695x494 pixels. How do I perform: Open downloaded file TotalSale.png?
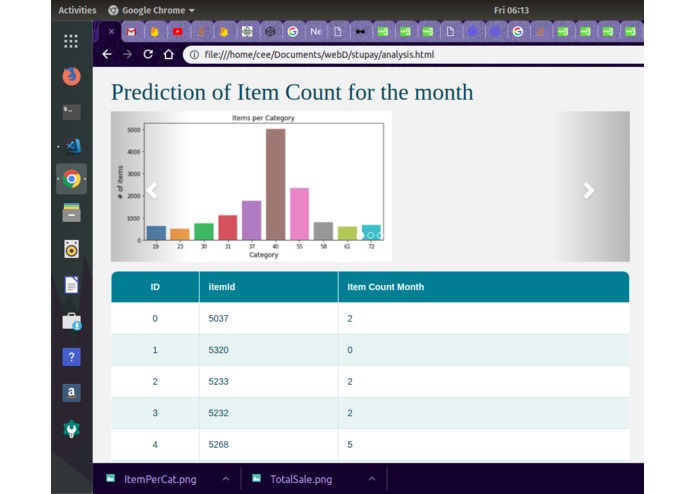point(301,479)
